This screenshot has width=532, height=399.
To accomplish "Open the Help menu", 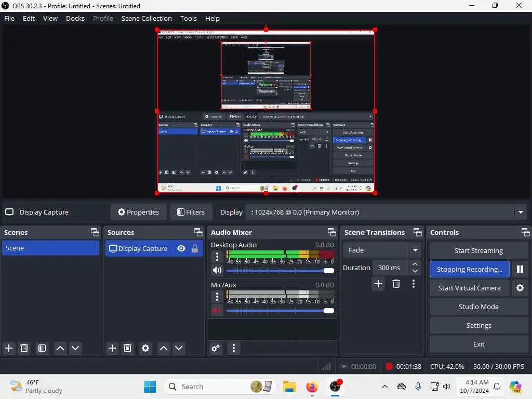I will coord(212,18).
